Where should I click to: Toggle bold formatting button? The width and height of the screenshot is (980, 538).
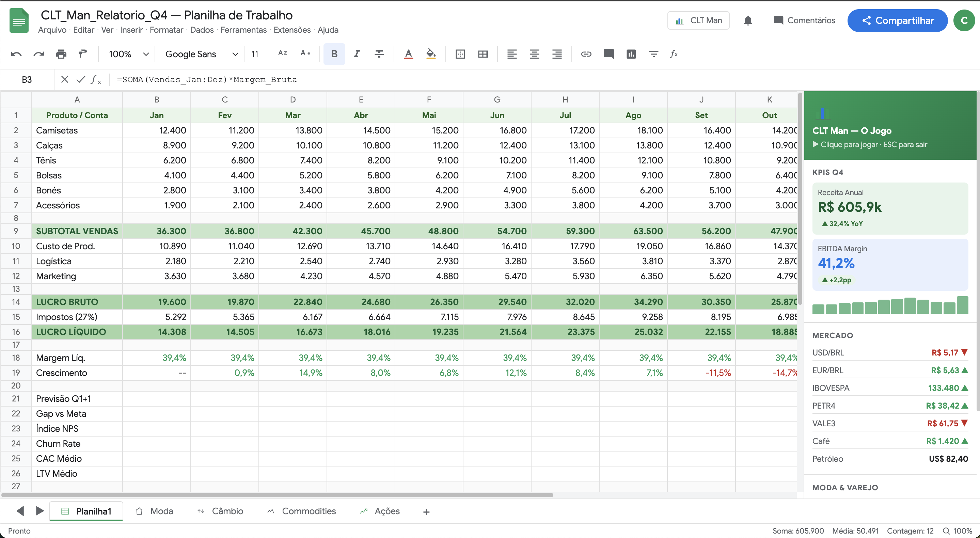(x=334, y=54)
